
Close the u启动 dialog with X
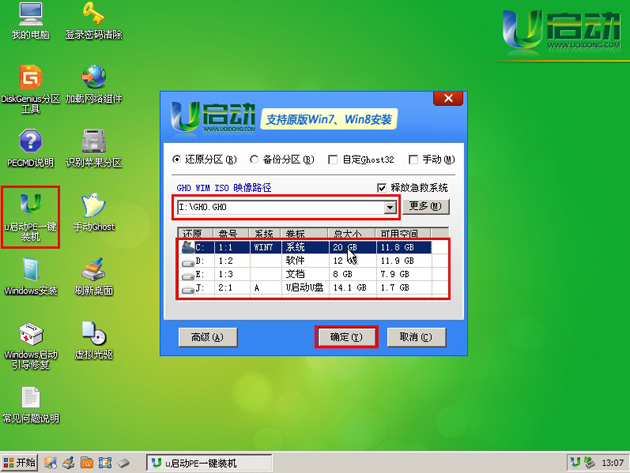pyautogui.click(x=448, y=98)
